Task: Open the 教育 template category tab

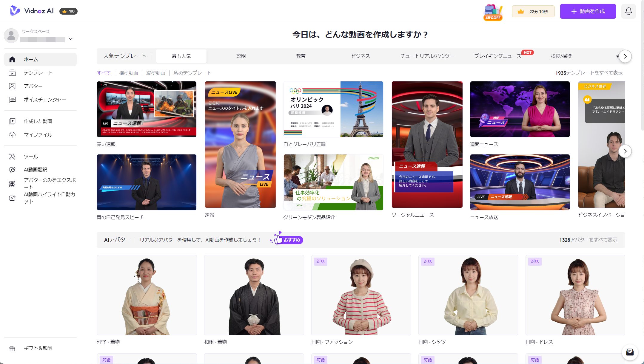Action: 301,56
